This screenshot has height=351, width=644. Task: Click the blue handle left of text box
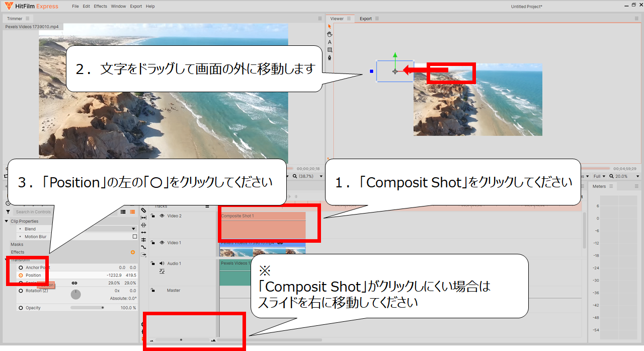click(x=371, y=72)
